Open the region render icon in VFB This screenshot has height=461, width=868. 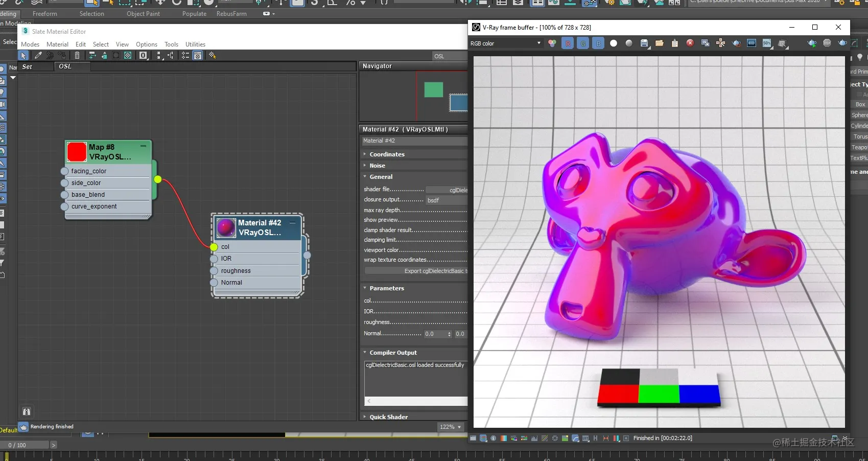coord(782,43)
